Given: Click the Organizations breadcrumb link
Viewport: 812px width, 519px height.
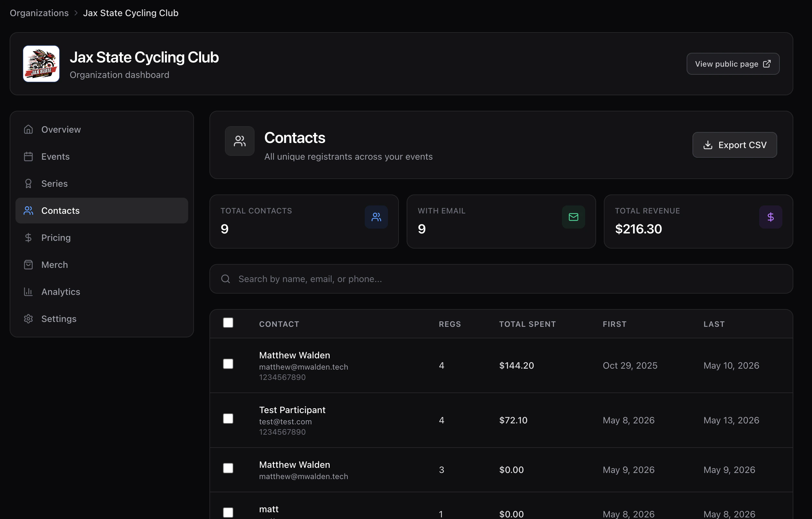Looking at the screenshot, I should point(39,13).
